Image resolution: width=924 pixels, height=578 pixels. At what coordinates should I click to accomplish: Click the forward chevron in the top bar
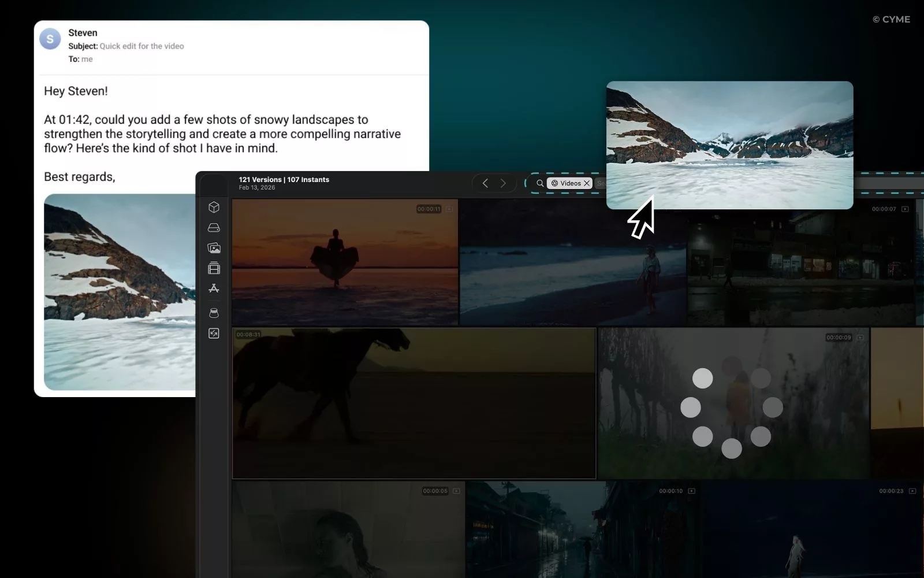(503, 183)
